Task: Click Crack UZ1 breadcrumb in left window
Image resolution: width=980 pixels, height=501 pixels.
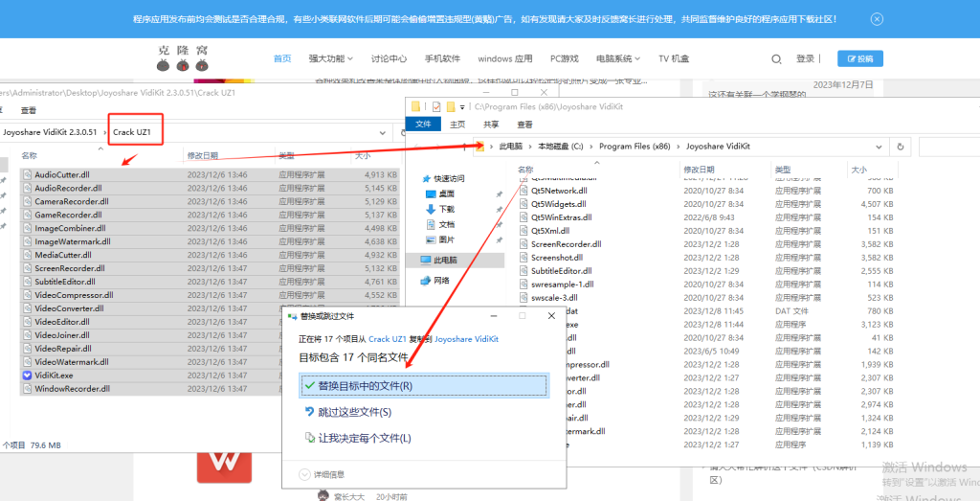Action: (x=132, y=132)
